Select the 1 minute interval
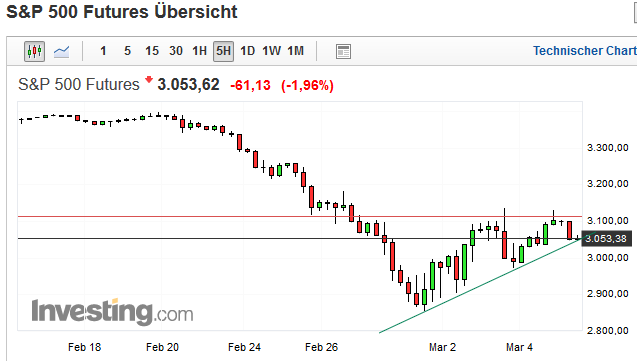The height and width of the screenshot is (361, 637). tap(103, 51)
